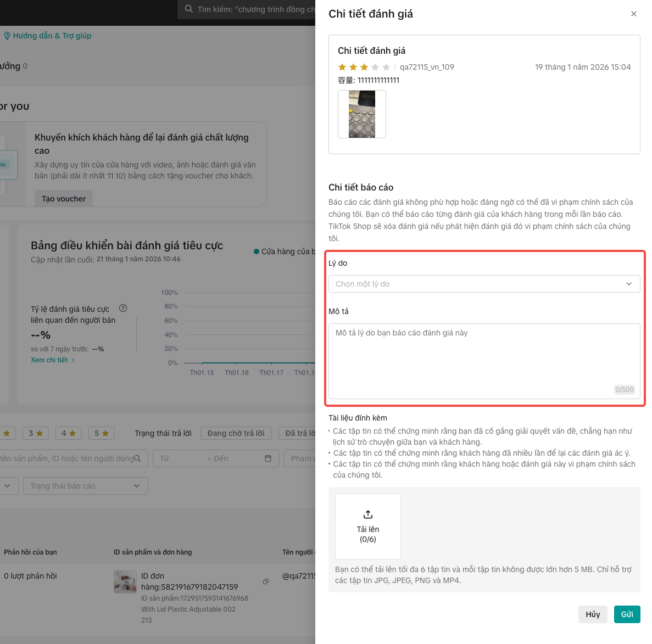The width and height of the screenshot is (652, 644).
Task: Open the Phạm vi dropdown next to date range
Action: click(x=300, y=458)
